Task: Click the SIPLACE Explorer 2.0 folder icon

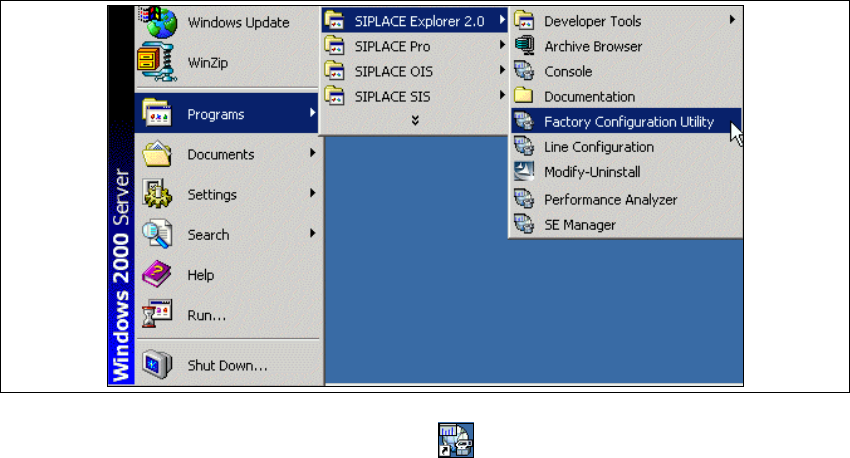Action: [x=334, y=21]
